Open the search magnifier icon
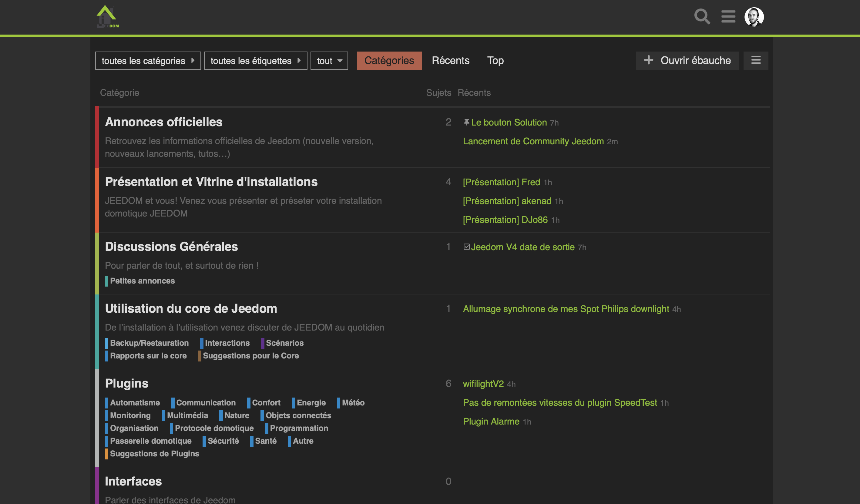Image resolution: width=860 pixels, height=504 pixels. (x=702, y=16)
